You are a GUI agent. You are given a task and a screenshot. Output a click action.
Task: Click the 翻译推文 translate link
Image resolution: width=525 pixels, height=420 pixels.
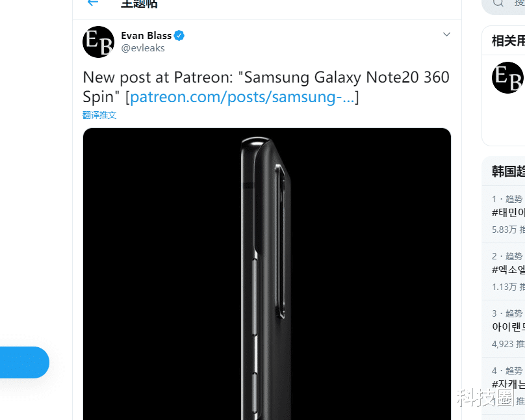(99, 114)
